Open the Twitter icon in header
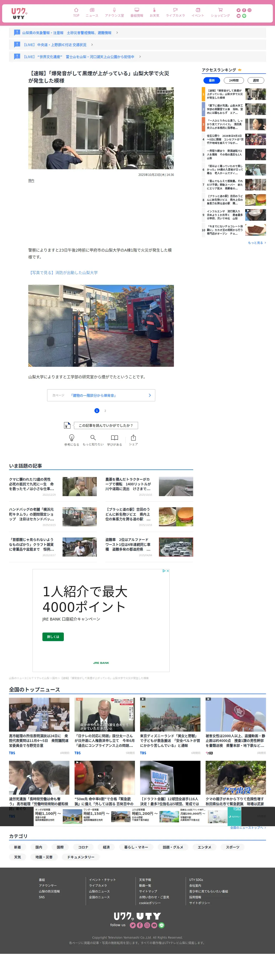The width and height of the screenshot is (275, 980). (239, 10)
